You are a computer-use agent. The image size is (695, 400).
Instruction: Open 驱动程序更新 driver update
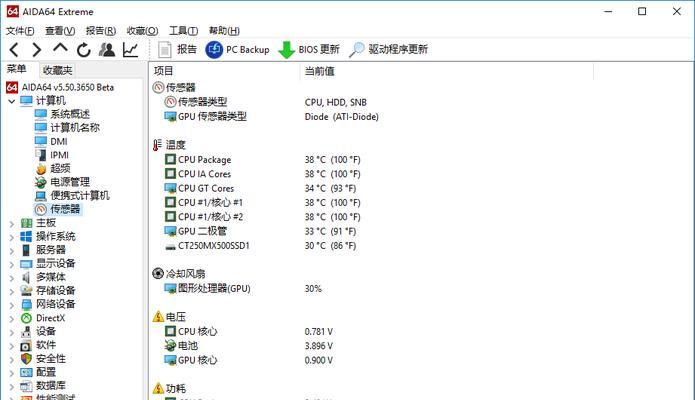point(388,49)
